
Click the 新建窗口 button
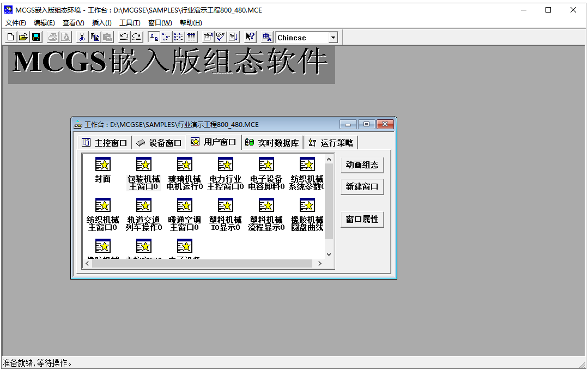point(362,187)
